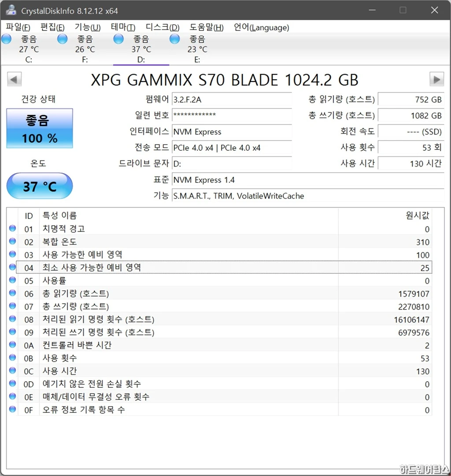The height and width of the screenshot is (476, 451).
Task: Open the 기능(U) menu
Action: click(x=88, y=27)
